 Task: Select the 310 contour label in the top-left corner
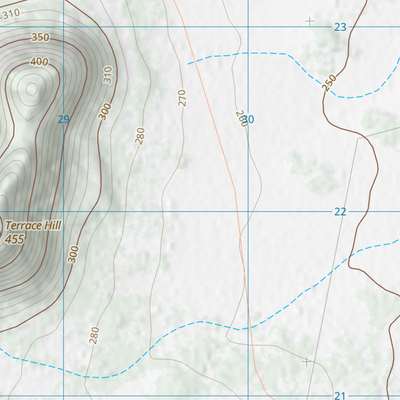click(11, 14)
